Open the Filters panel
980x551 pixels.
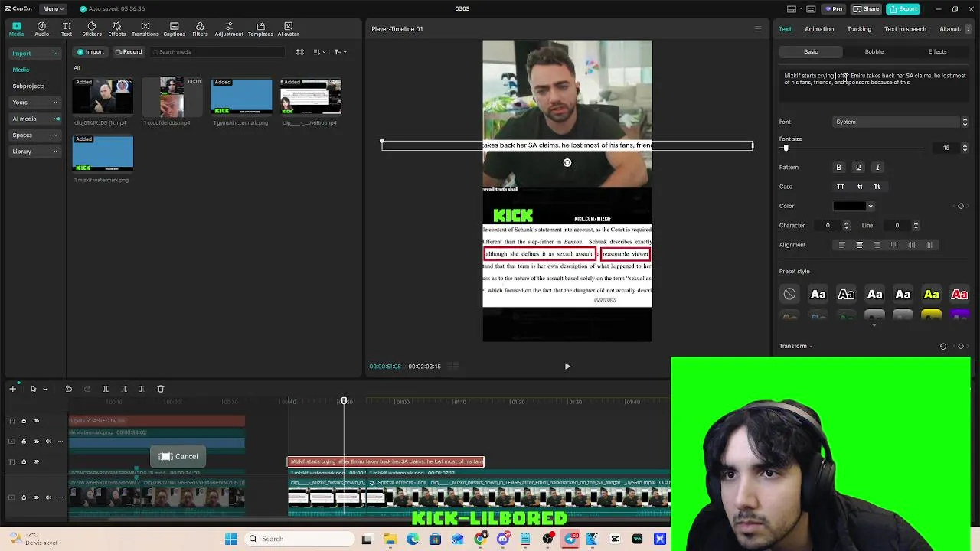tap(200, 29)
